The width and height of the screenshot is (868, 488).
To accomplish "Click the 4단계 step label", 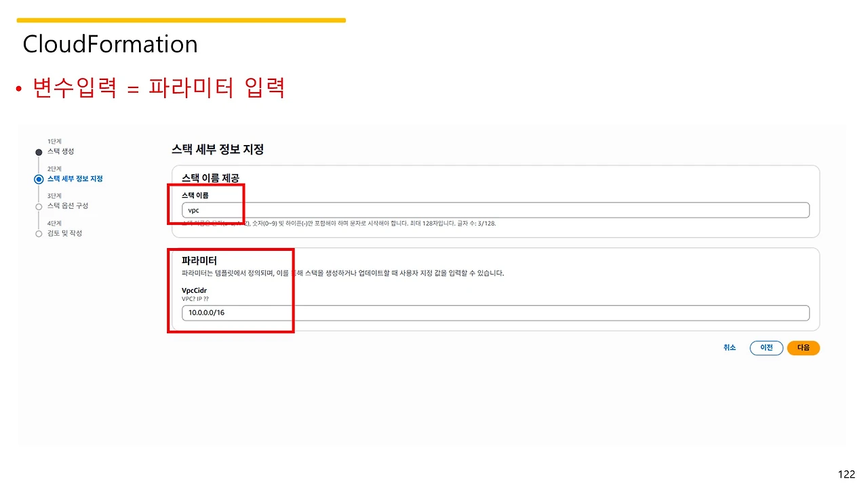I will tap(54, 223).
